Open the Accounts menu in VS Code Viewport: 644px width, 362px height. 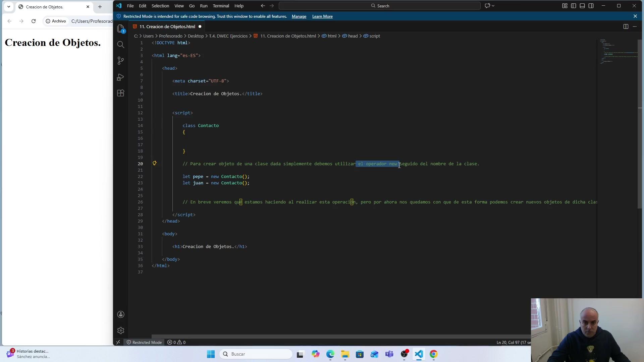click(x=121, y=314)
